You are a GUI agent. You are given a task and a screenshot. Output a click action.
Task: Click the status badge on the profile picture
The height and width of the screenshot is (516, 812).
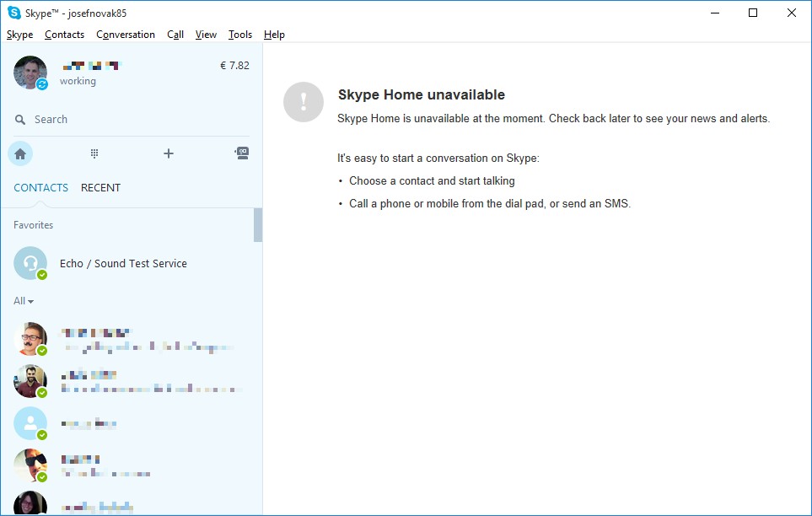pyautogui.click(x=42, y=84)
